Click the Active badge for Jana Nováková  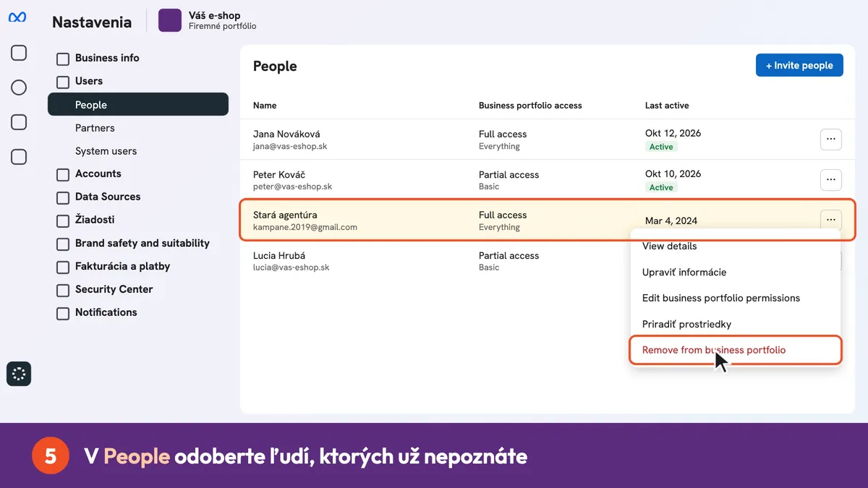661,147
